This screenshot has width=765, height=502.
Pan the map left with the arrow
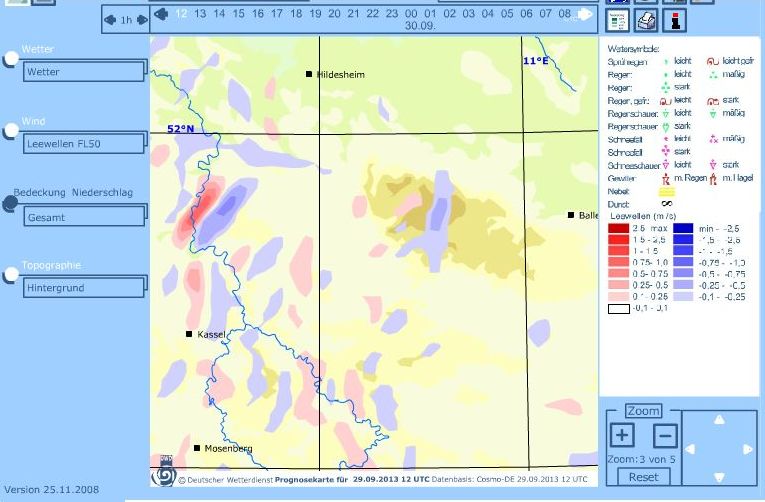pos(690,448)
